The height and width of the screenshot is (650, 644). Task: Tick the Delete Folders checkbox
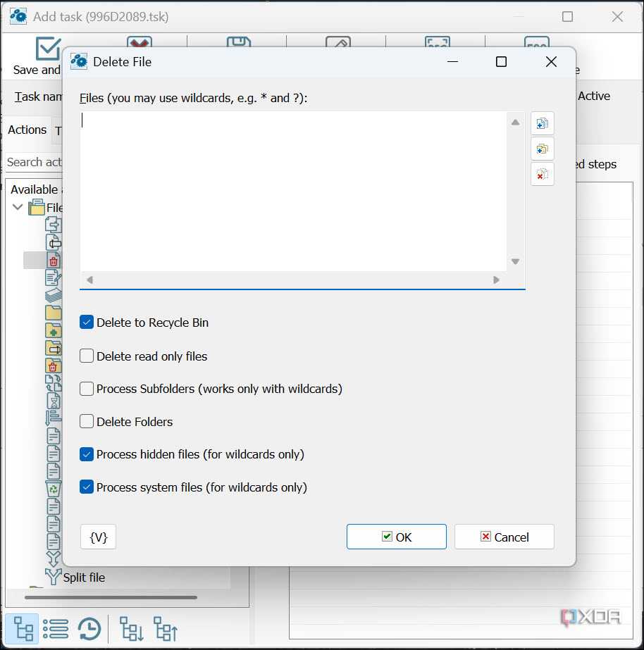86,421
